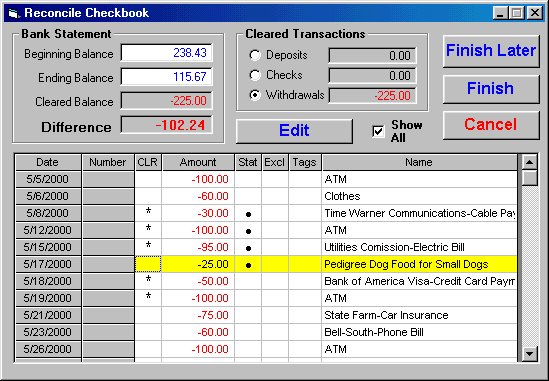Unmark cleared asterisk on 5/12/2000 row
The image size is (549, 381).
pyautogui.click(x=148, y=230)
